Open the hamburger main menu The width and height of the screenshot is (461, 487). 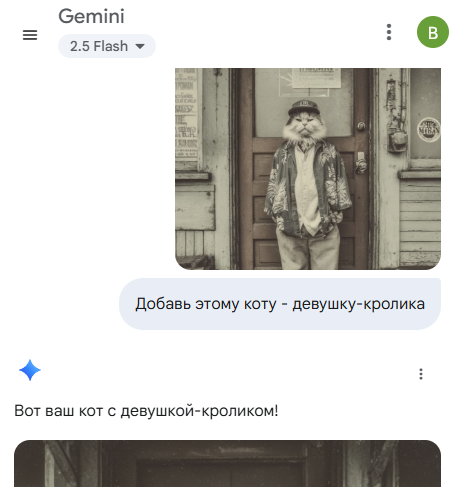30,35
